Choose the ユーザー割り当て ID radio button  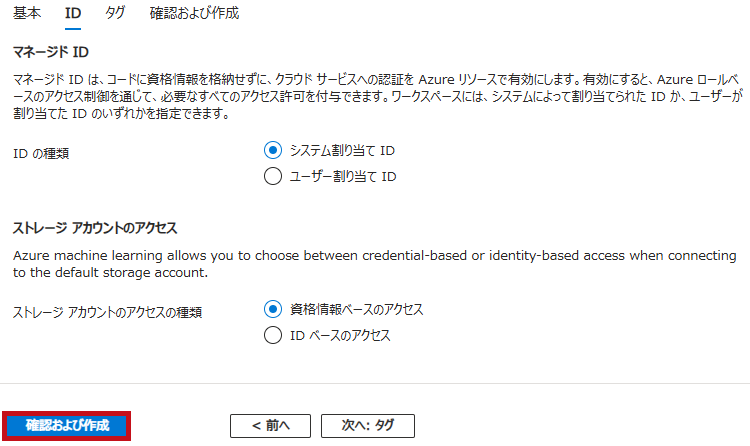273,176
